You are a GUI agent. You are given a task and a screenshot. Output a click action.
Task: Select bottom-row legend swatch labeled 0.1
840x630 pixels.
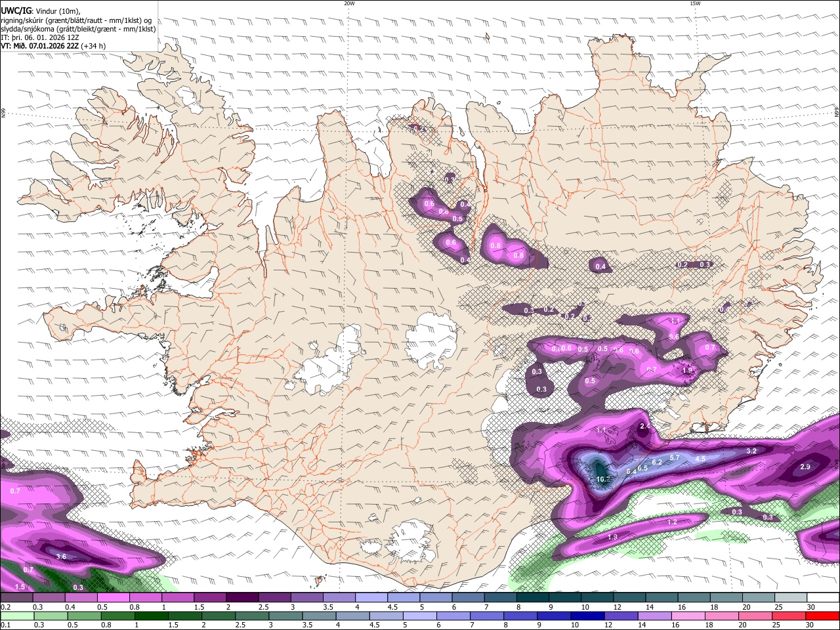[x=17, y=616]
